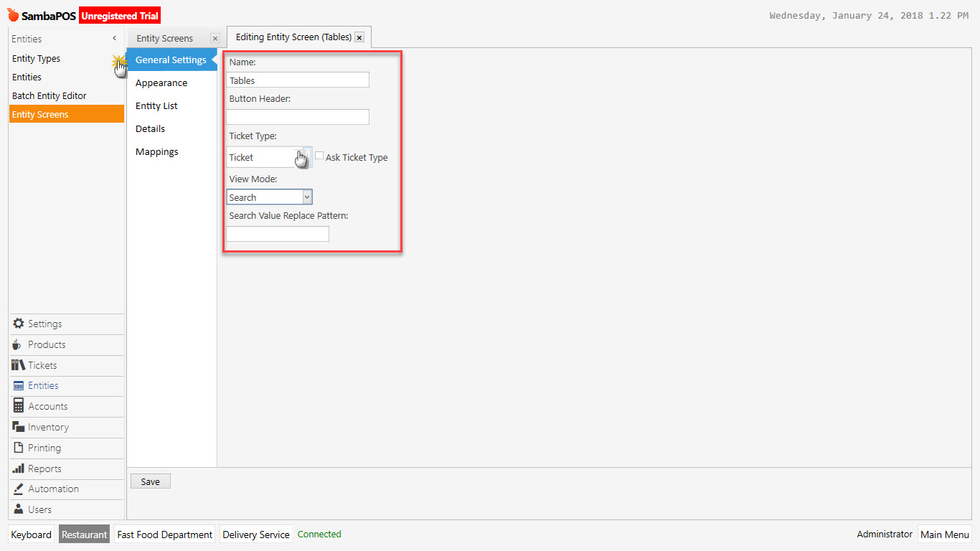Open the Printing section

(42, 448)
